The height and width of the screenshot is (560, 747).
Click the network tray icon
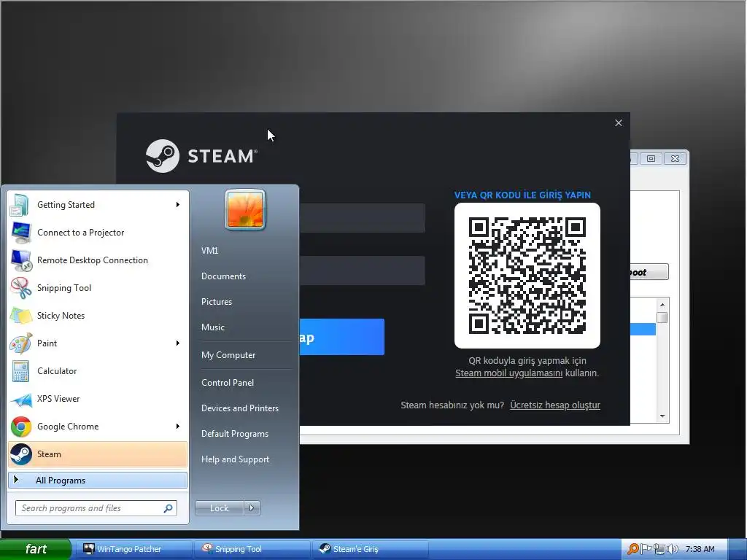(659, 549)
